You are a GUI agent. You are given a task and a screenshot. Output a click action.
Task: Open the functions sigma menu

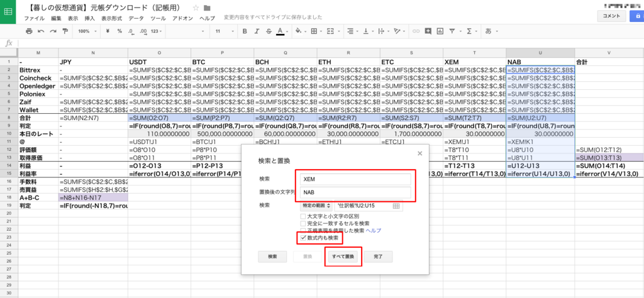tap(470, 31)
